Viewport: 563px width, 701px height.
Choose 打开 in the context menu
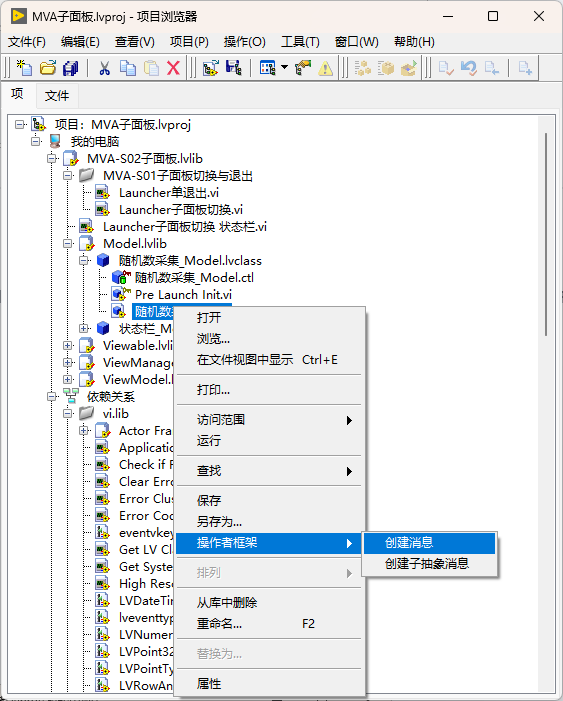(269, 317)
